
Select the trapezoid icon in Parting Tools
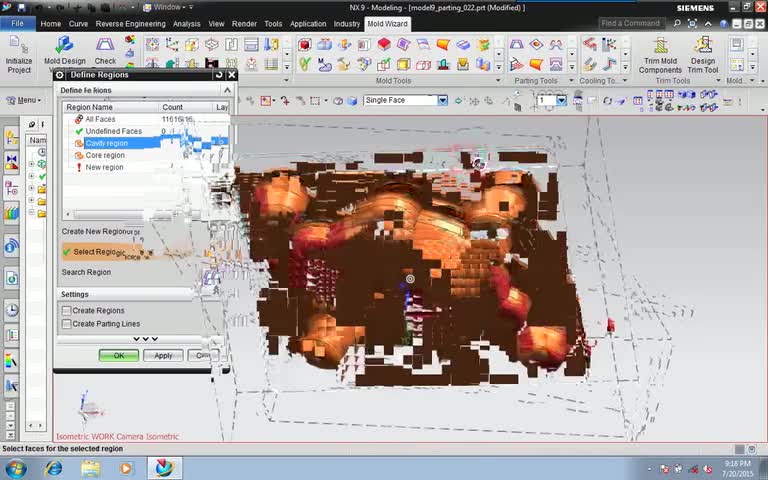[x=516, y=45]
